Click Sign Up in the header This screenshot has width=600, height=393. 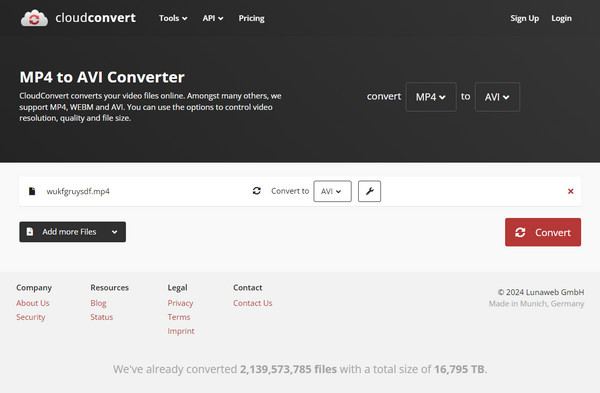[x=524, y=18]
